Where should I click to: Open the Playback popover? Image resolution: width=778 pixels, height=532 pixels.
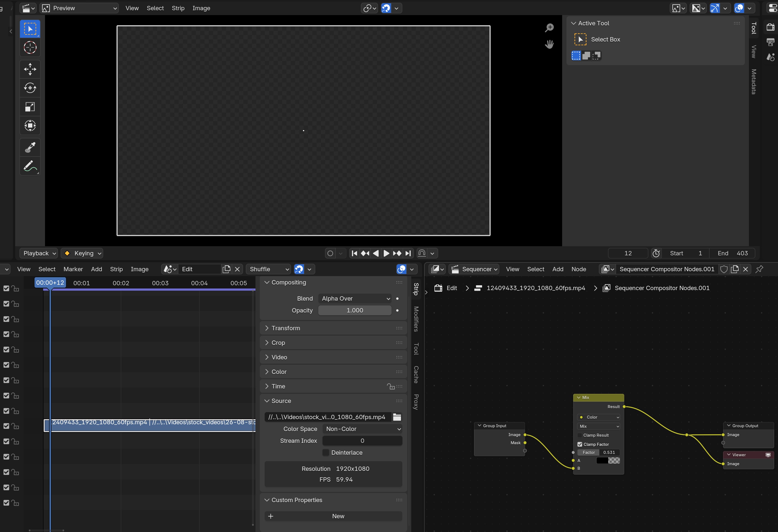(x=39, y=253)
